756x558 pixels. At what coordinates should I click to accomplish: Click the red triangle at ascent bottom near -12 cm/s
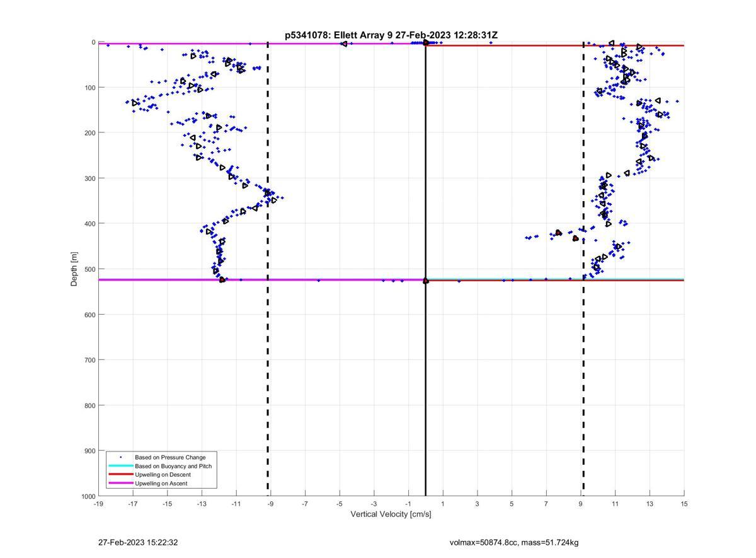point(222,279)
